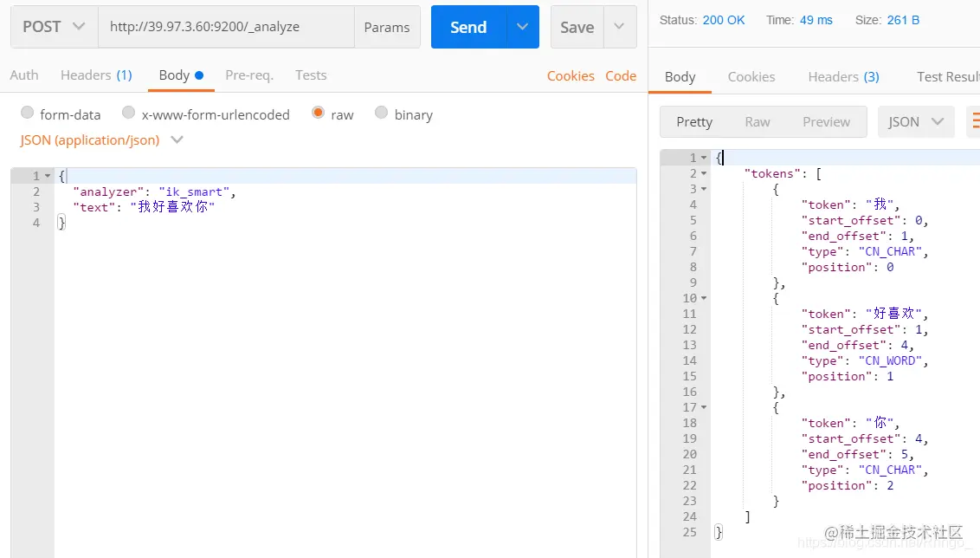The height and width of the screenshot is (558, 980).
Task: Open the request Headers (1) tab
Action: pyautogui.click(x=96, y=75)
